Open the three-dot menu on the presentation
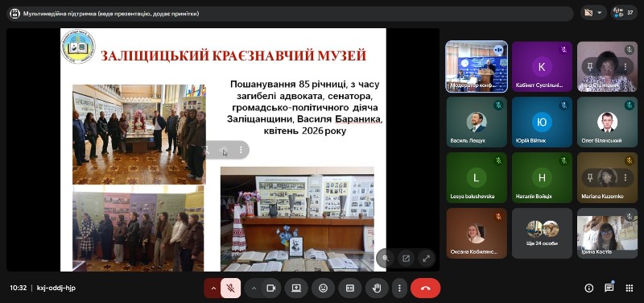The height and width of the screenshot is (303, 644). point(241,150)
